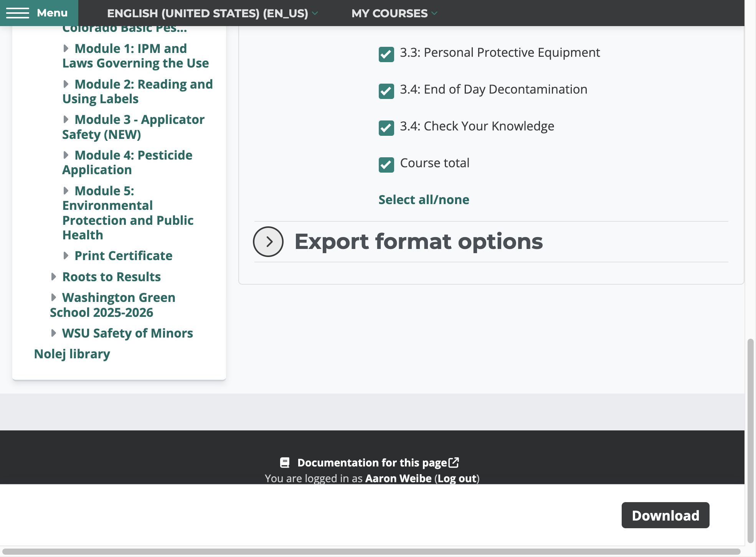Open the My Courses dropdown
The height and width of the screenshot is (557, 756).
click(394, 13)
